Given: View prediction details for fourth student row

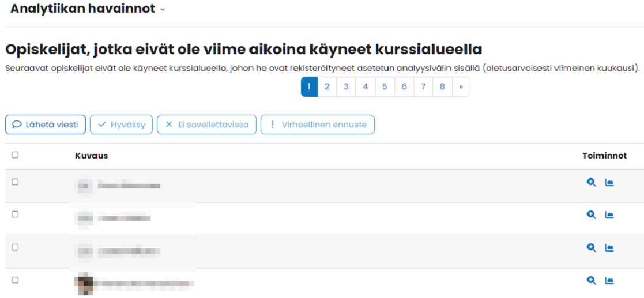Looking at the screenshot, I should pos(591,280).
